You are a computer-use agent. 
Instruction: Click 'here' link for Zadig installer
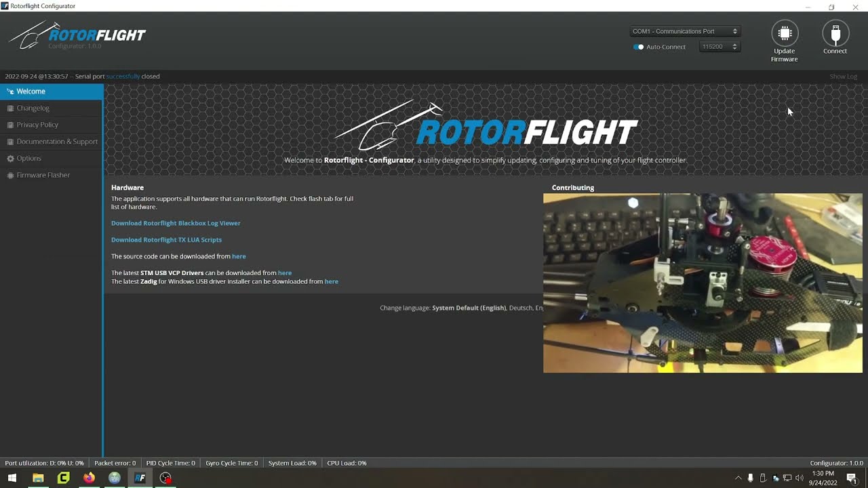click(x=331, y=281)
